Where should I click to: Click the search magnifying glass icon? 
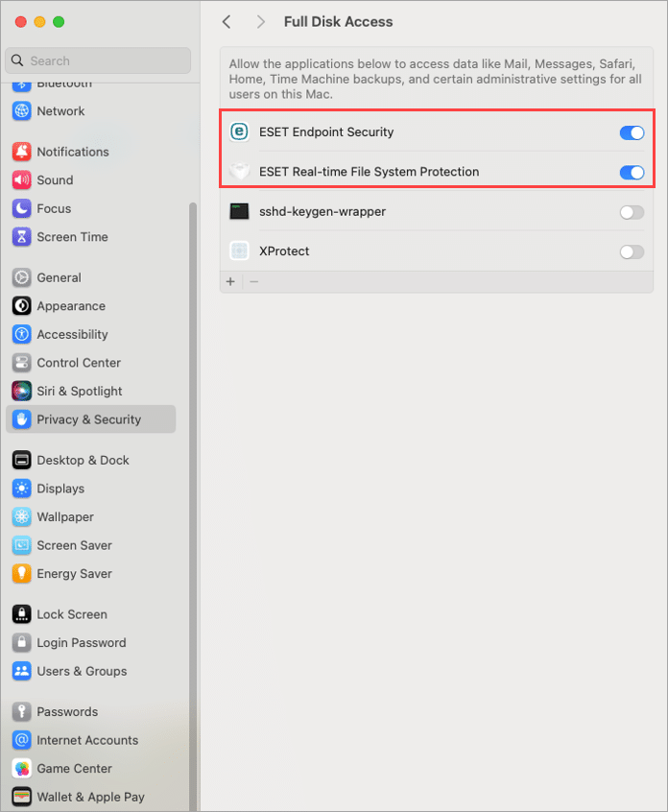tap(17, 60)
